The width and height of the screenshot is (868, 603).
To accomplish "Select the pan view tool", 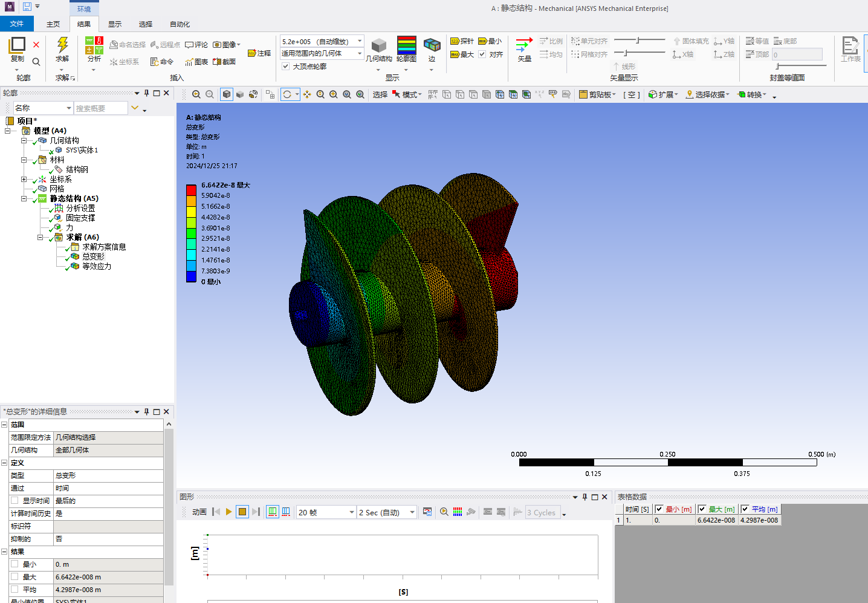I will tap(307, 94).
